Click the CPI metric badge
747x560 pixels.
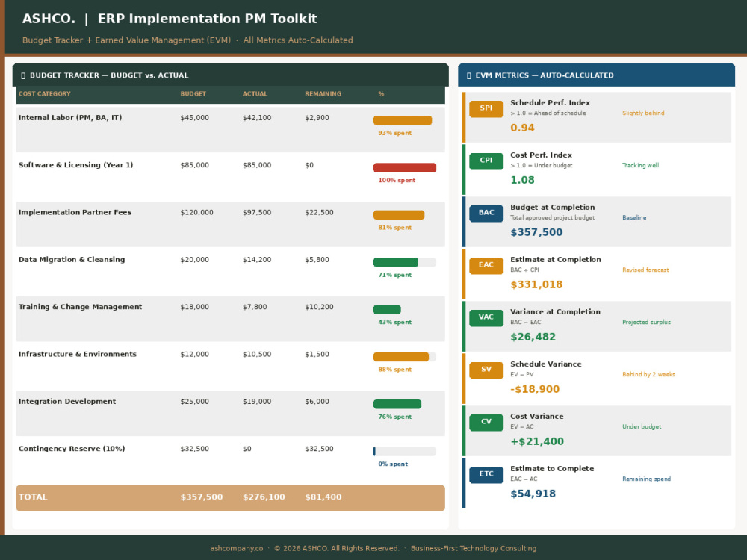click(x=486, y=161)
